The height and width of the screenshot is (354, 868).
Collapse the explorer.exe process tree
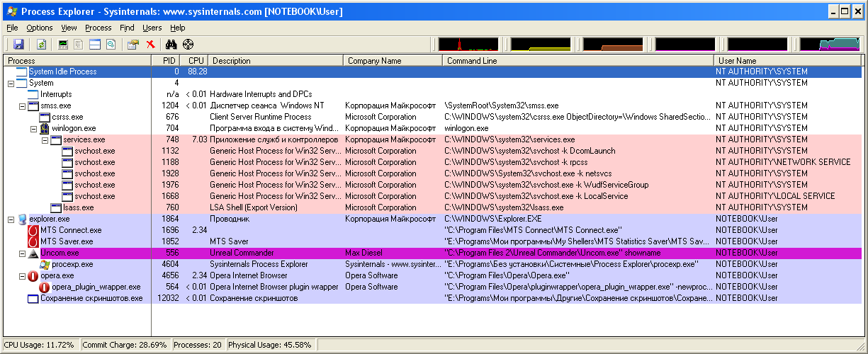11,219
